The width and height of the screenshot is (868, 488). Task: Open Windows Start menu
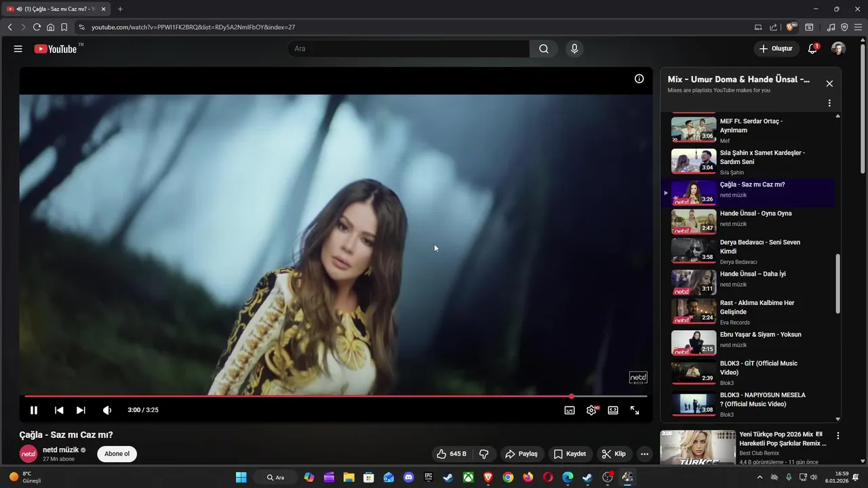[241, 477]
